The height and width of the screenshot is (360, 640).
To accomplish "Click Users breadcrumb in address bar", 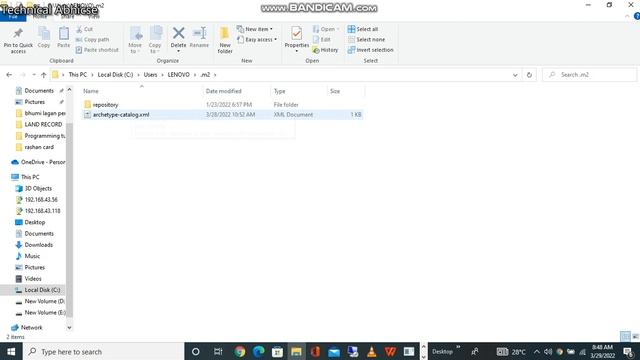I will click(x=150, y=75).
